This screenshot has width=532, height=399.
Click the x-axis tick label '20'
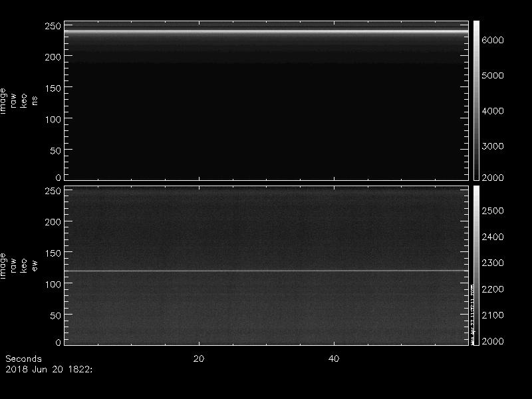[x=199, y=358]
